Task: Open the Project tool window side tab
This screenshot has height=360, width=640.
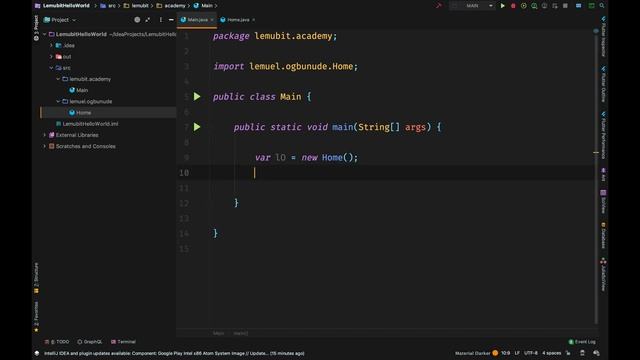Action: [36, 28]
